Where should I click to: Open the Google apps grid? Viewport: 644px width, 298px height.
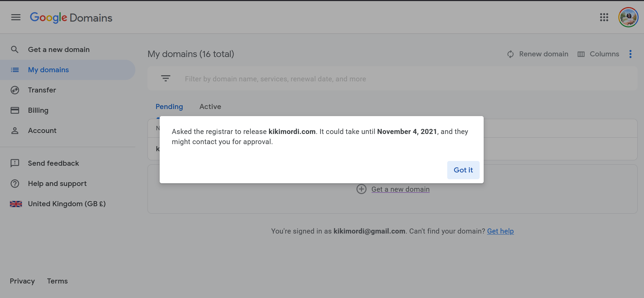[x=604, y=17]
